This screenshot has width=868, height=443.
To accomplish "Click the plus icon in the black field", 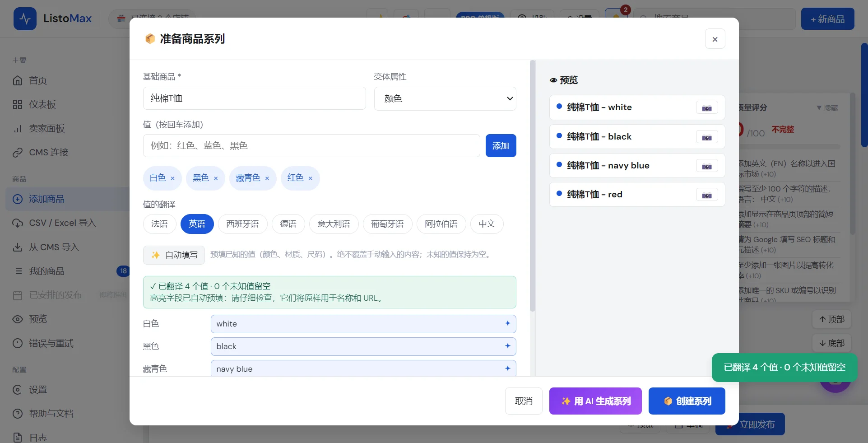I will pos(508,346).
